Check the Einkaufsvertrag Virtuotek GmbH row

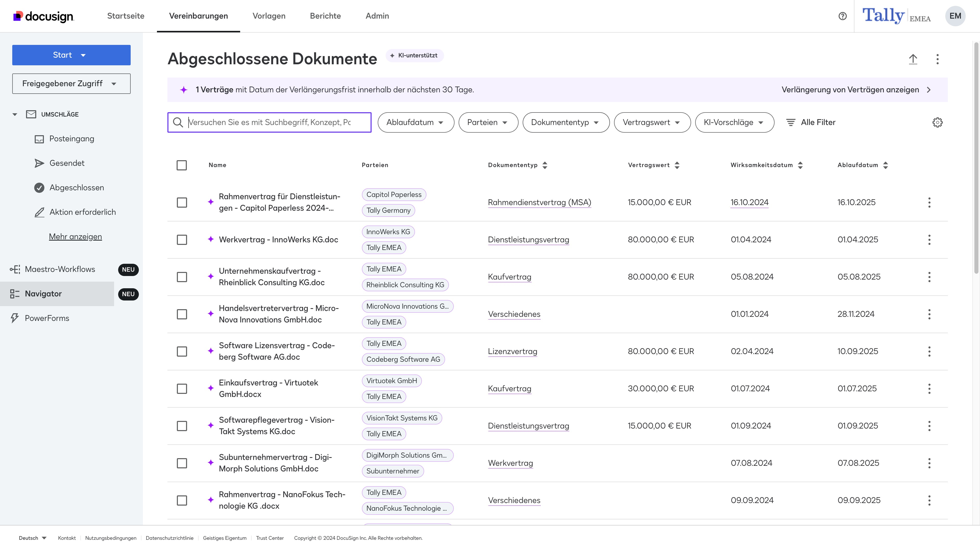(181, 389)
